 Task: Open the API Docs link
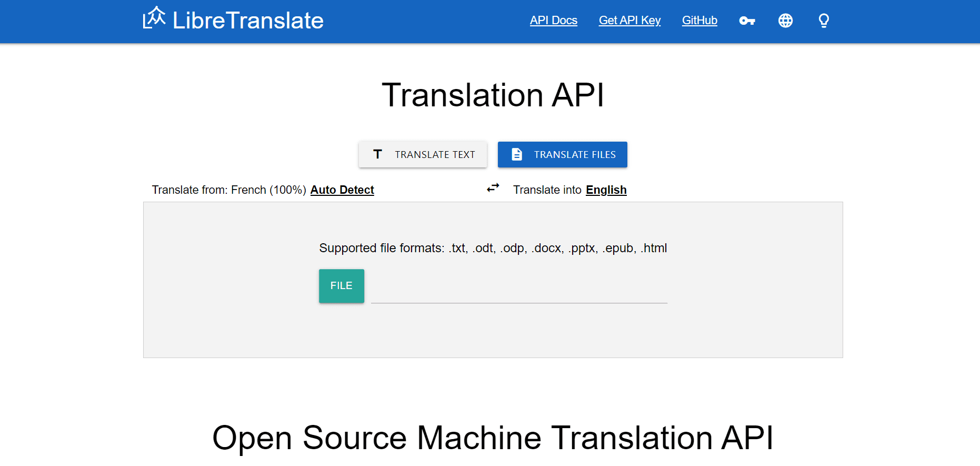pos(553,21)
